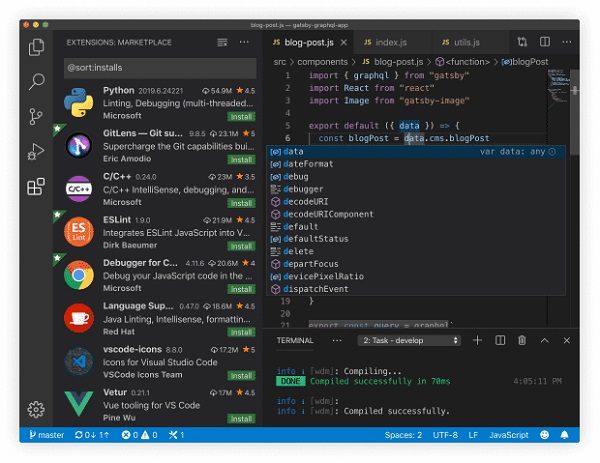Open the Run and Debug view
Screen dimensions: 600x463
pos(37,151)
